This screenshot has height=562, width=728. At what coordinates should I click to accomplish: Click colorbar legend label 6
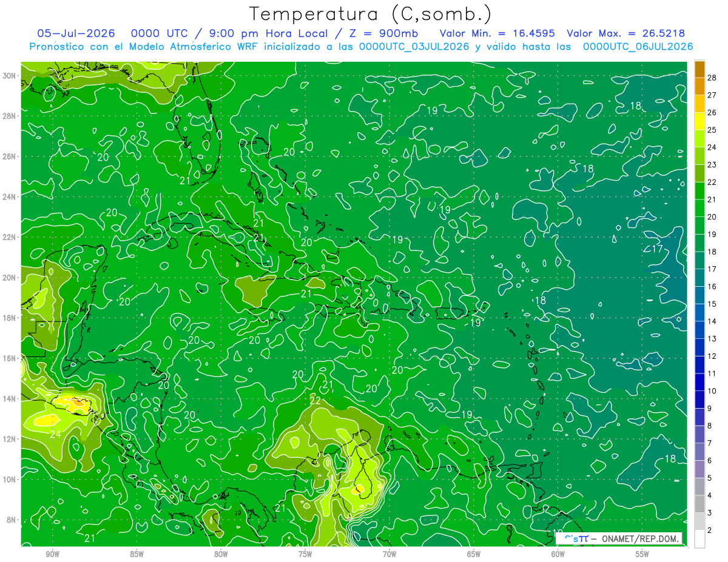click(710, 461)
